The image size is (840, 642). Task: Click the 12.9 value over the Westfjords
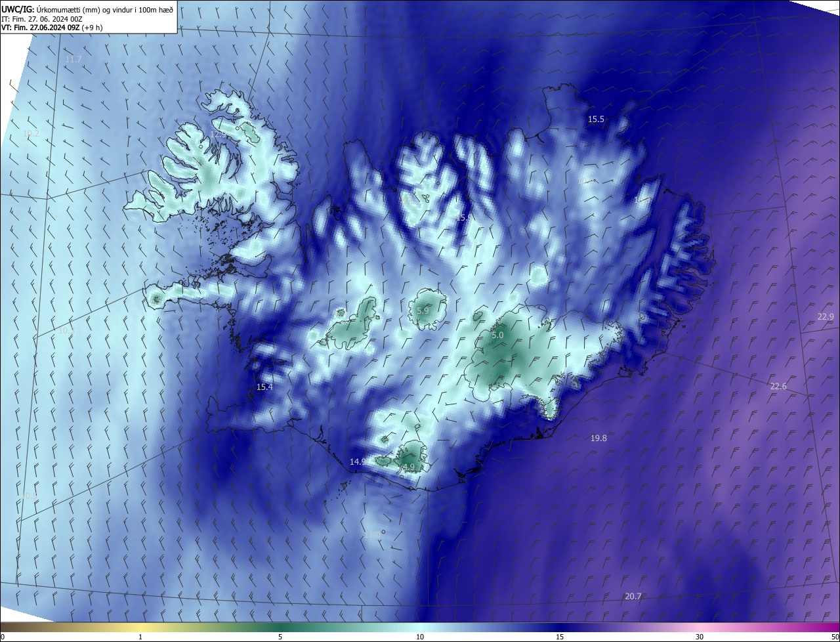tap(219, 135)
